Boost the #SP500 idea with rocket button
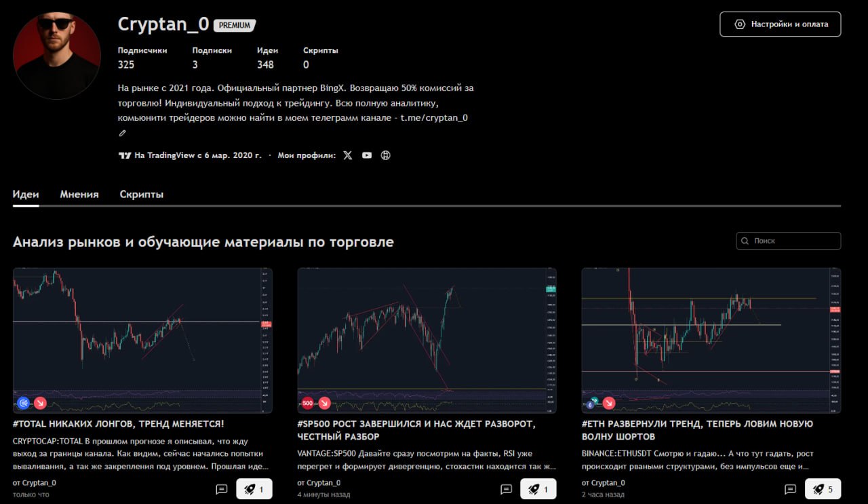868x504 pixels. coord(538,489)
